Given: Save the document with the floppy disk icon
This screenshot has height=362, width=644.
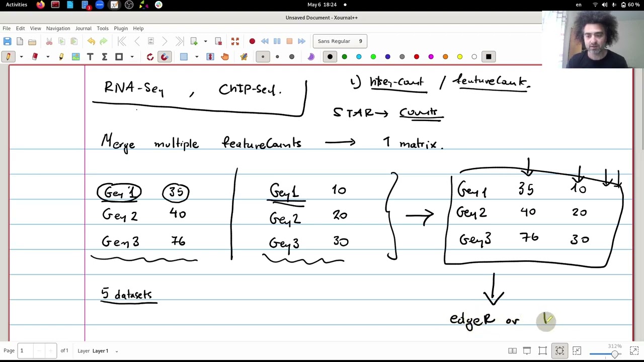Looking at the screenshot, I should coord(7,41).
